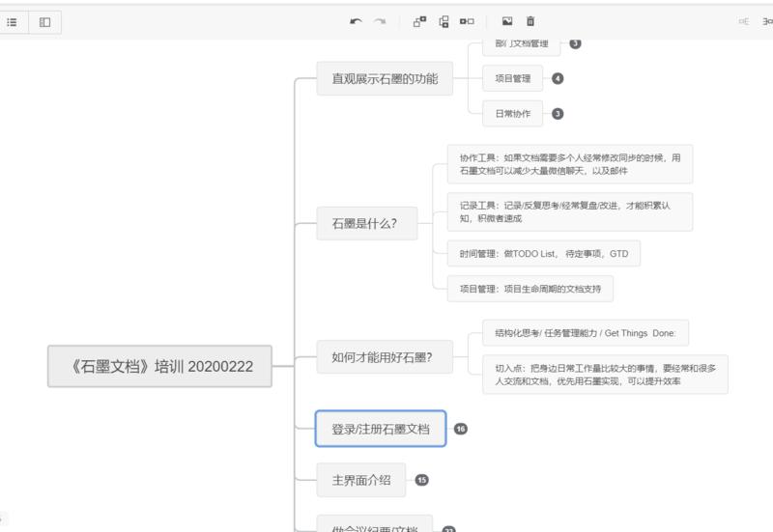Select the 如何才能用好石墨? node
Image resolution: width=773 pixels, height=532 pixels.
pos(385,357)
